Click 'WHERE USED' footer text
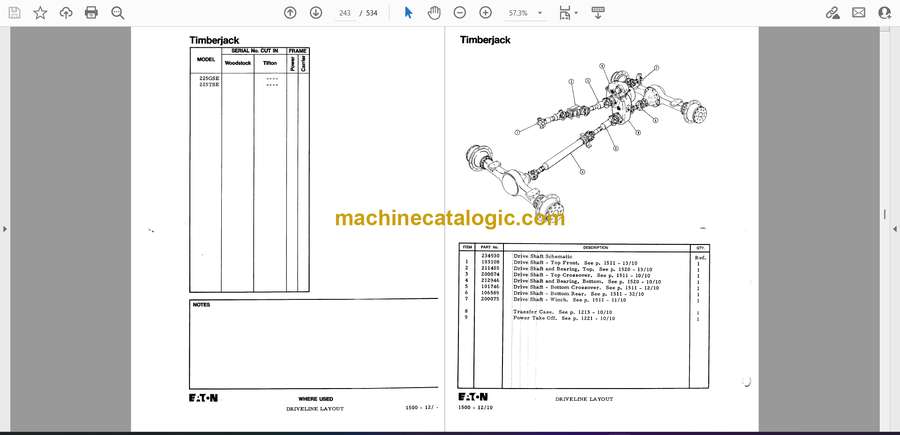The width and height of the screenshot is (900, 435). (x=315, y=399)
